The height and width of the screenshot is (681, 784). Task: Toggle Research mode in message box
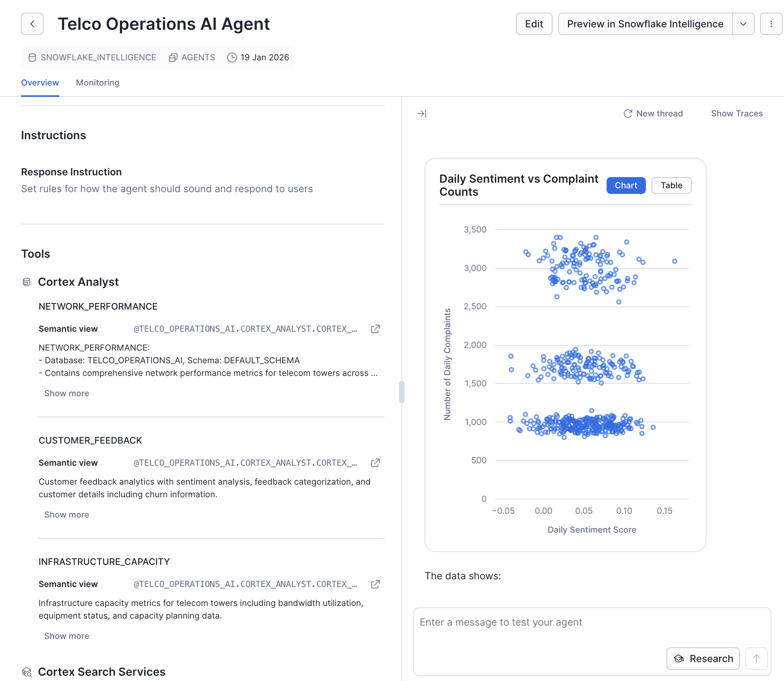(703, 659)
